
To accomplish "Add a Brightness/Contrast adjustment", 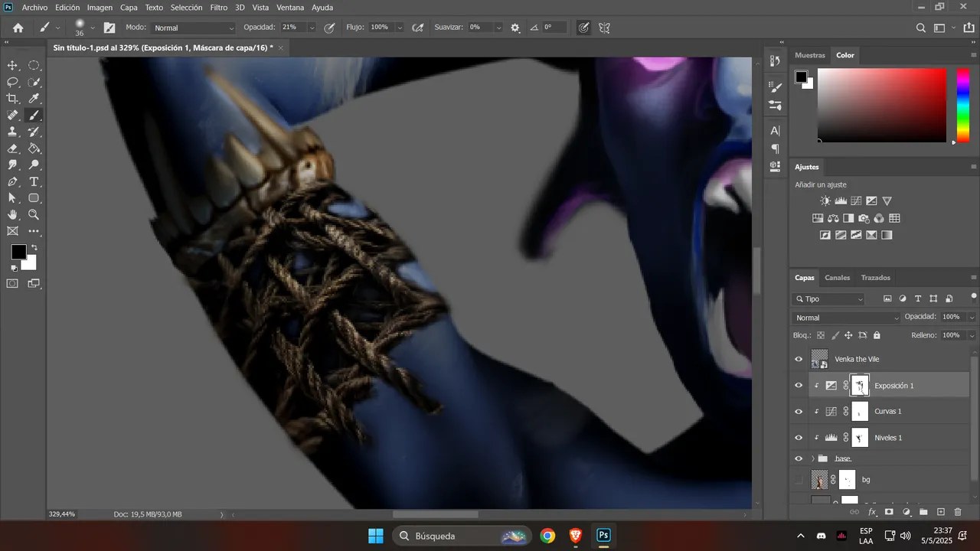I will pyautogui.click(x=825, y=201).
